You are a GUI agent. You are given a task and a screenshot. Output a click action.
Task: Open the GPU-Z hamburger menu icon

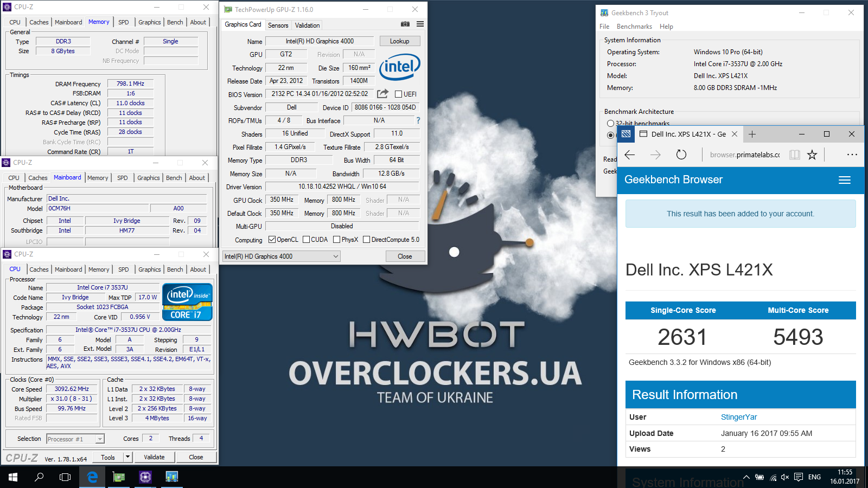click(x=420, y=24)
